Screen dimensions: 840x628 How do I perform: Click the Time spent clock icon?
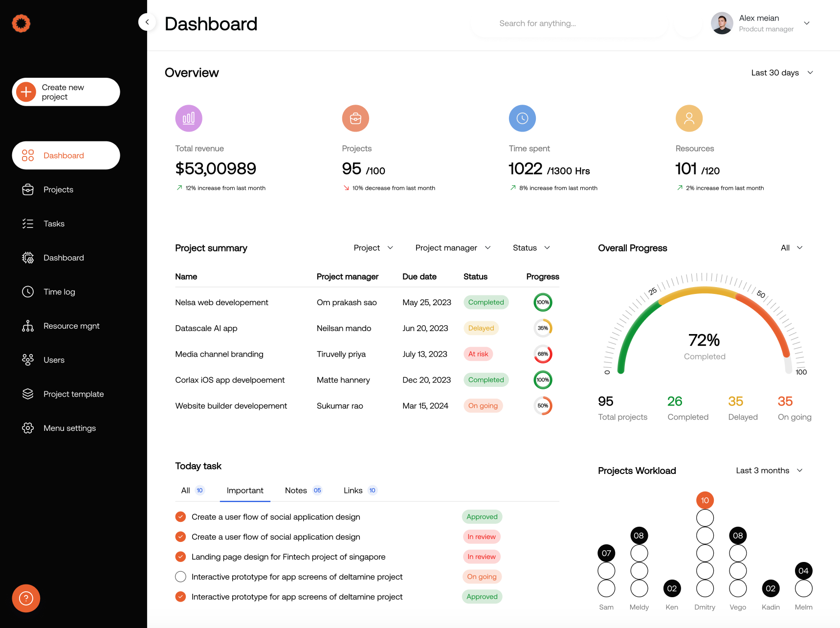point(522,118)
